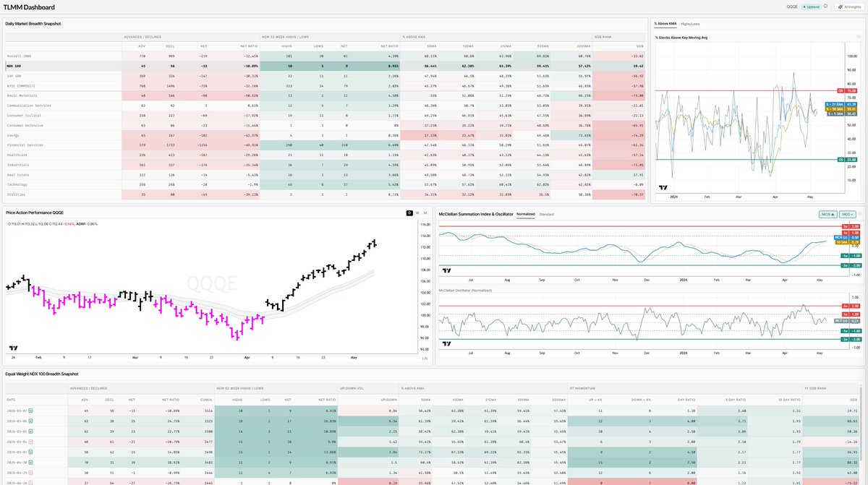Sort top table by ADV column
This screenshot has width=868, height=485.
(141, 45)
